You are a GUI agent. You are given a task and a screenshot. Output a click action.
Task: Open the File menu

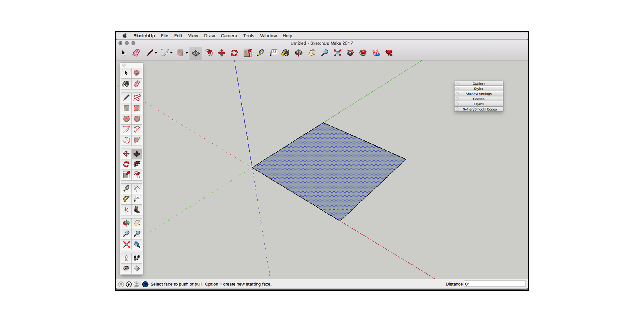165,36
